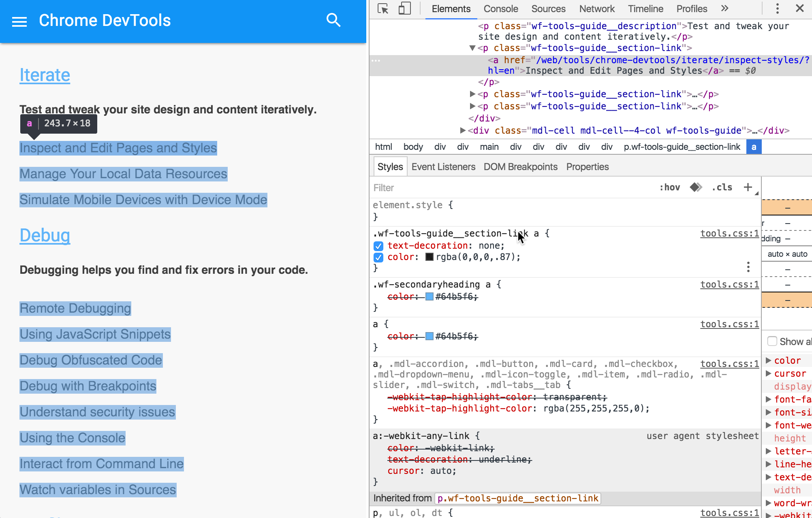Open the black rgba color swatch

click(430, 257)
